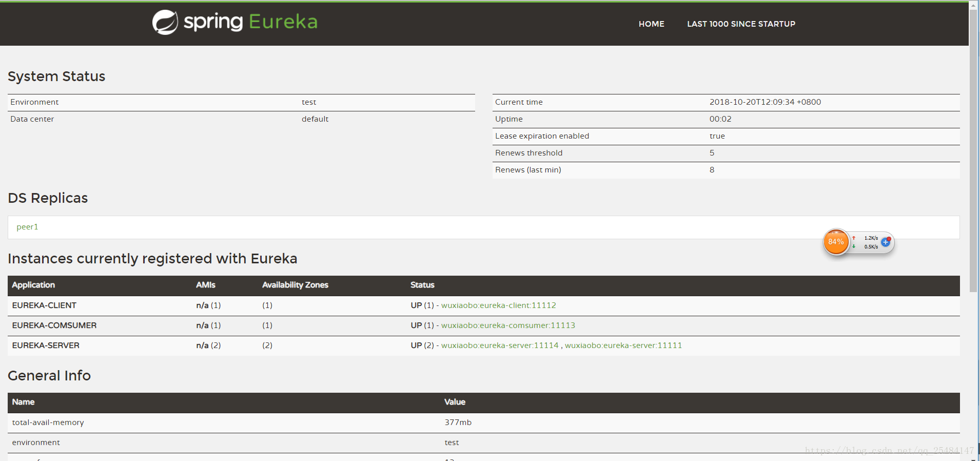980x461 pixels.
Task: Select the EUREKA-CLIENT application name
Action: [44, 305]
